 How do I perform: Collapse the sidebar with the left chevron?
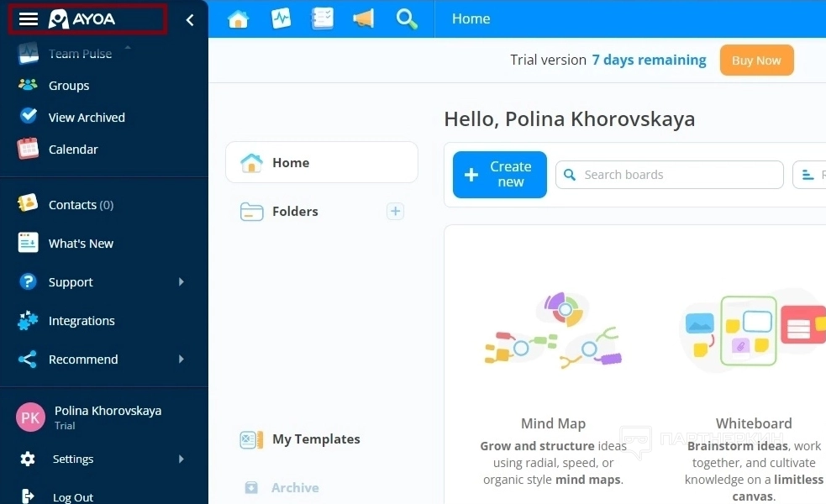pyautogui.click(x=190, y=20)
